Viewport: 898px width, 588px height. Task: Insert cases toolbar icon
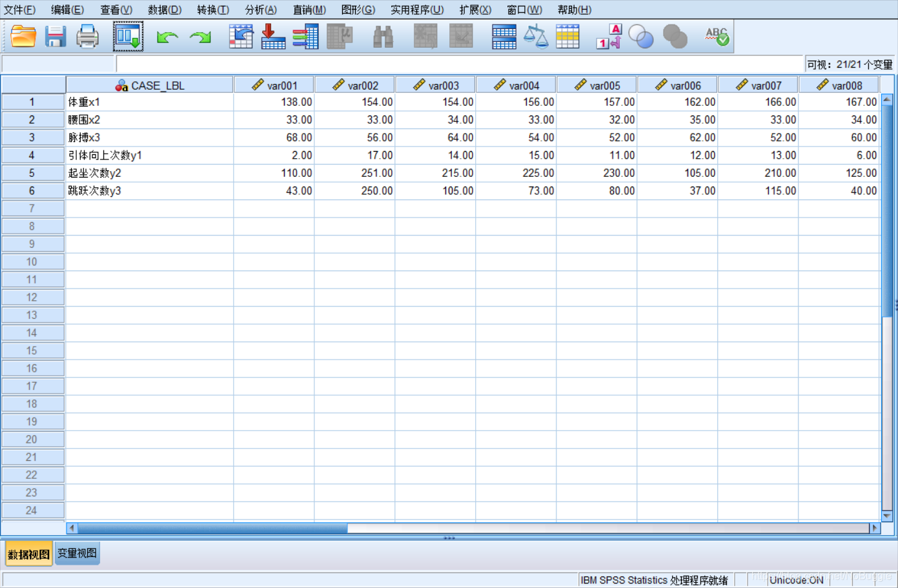(x=425, y=37)
